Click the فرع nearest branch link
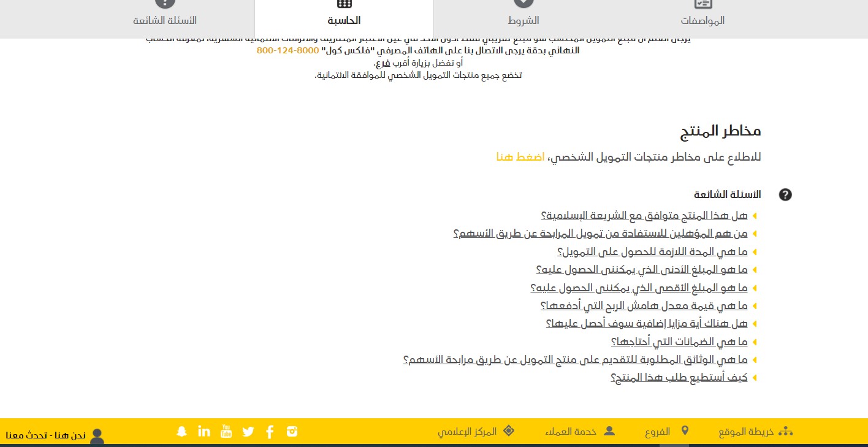The height and width of the screenshot is (447, 868). pos(384,63)
